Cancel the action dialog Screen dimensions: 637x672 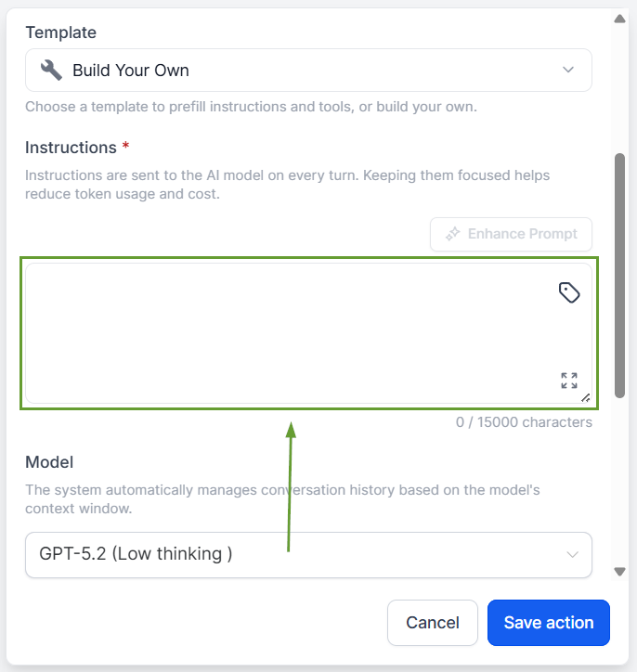[433, 623]
